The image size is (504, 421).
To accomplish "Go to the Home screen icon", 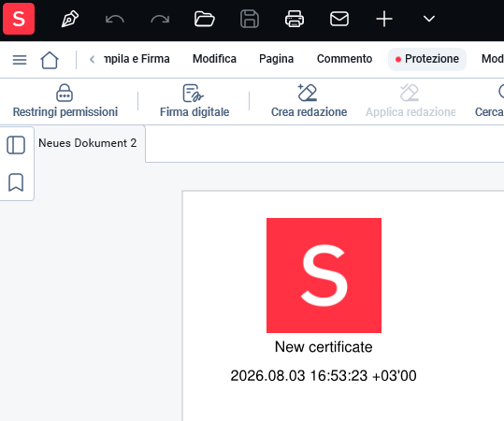I will click(x=50, y=60).
